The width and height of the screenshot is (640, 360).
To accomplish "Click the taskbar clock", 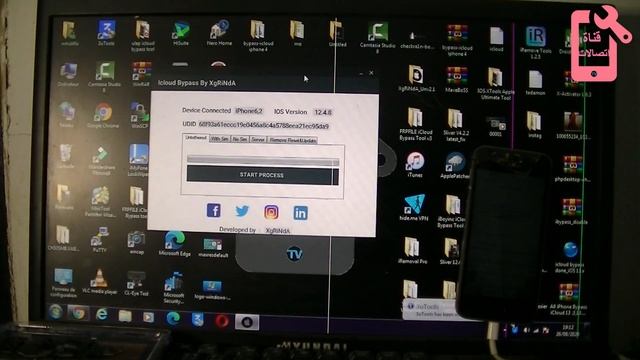I will coord(568,330).
